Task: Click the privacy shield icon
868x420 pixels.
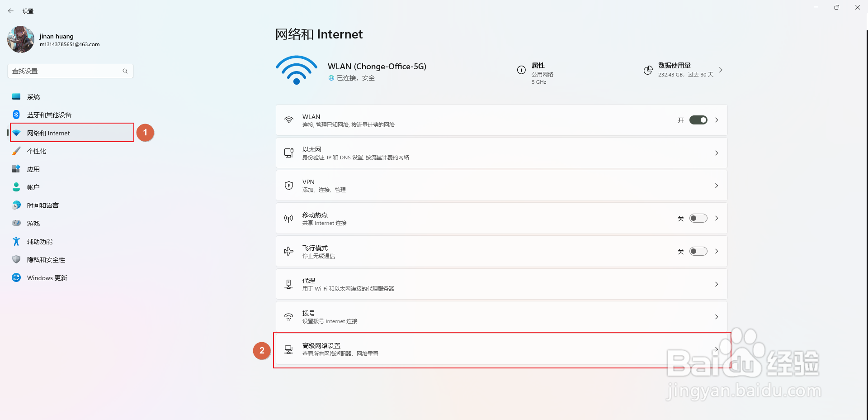Action: (x=16, y=259)
